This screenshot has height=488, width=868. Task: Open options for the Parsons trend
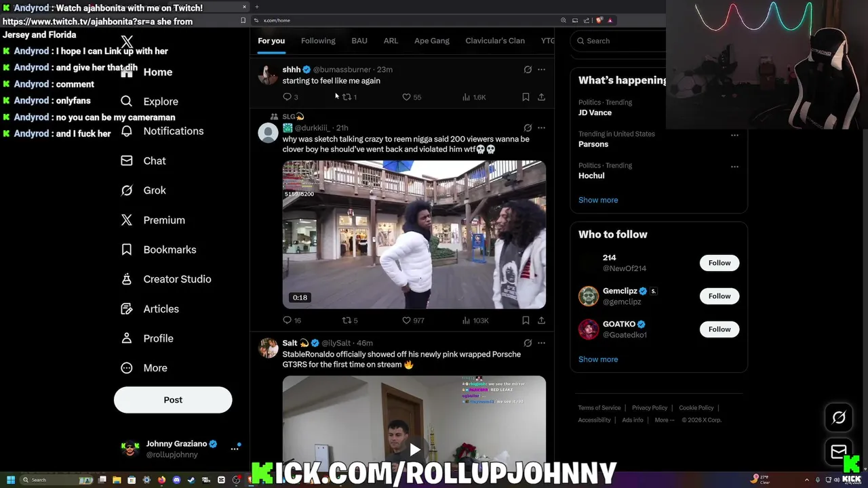click(x=734, y=135)
